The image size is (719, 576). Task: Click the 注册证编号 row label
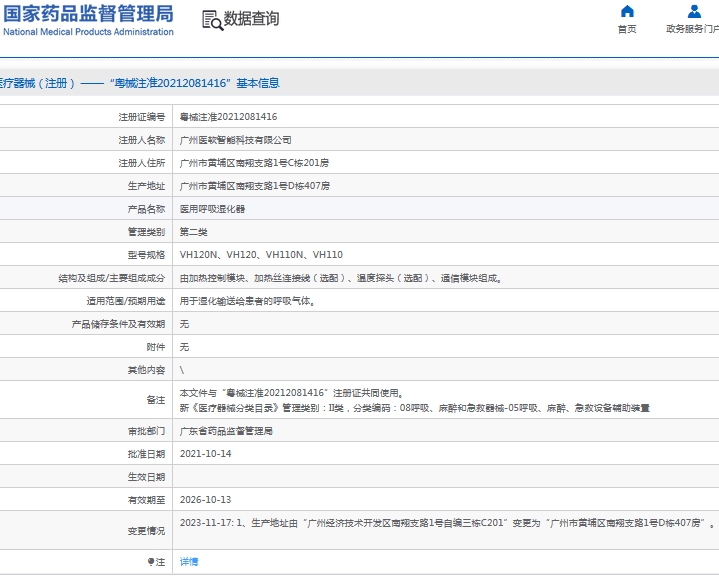coord(142,117)
